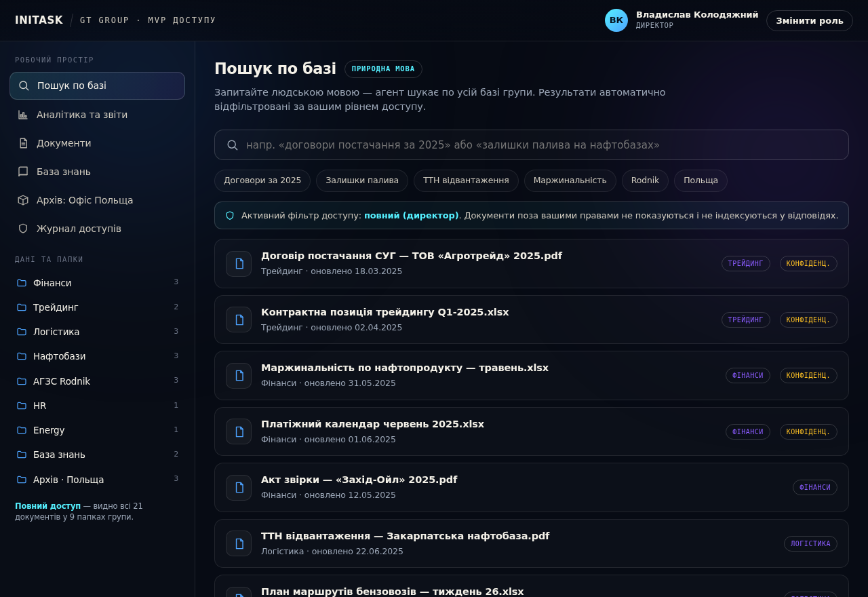The height and width of the screenshot is (597, 868).
Task: Click file icon of Контрактна позиція трейдингу document
Action: click(x=239, y=320)
